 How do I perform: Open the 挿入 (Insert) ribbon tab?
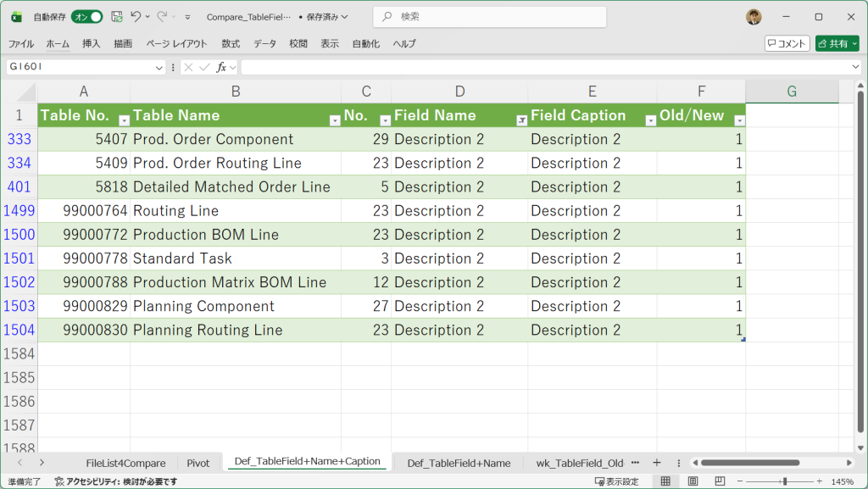(x=91, y=43)
